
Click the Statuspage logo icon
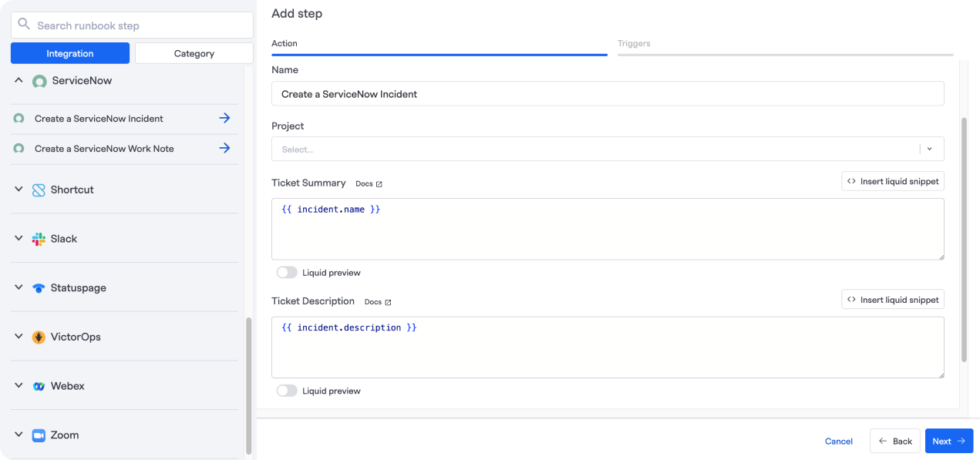(x=39, y=288)
